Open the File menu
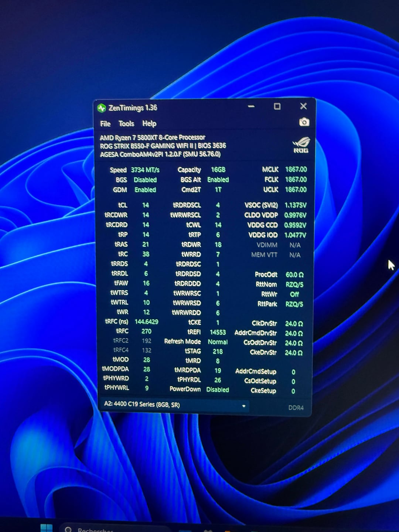This screenshot has height=532, width=399. click(105, 123)
